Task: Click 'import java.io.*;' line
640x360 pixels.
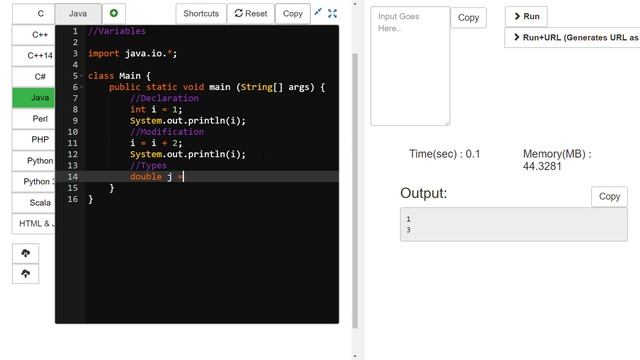Action: [133, 53]
